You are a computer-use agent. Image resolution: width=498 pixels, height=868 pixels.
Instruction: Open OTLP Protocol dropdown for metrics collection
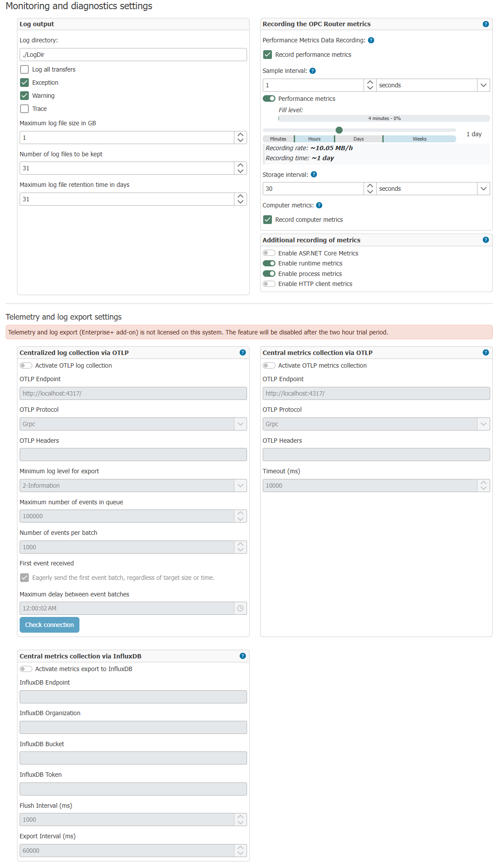[483, 424]
